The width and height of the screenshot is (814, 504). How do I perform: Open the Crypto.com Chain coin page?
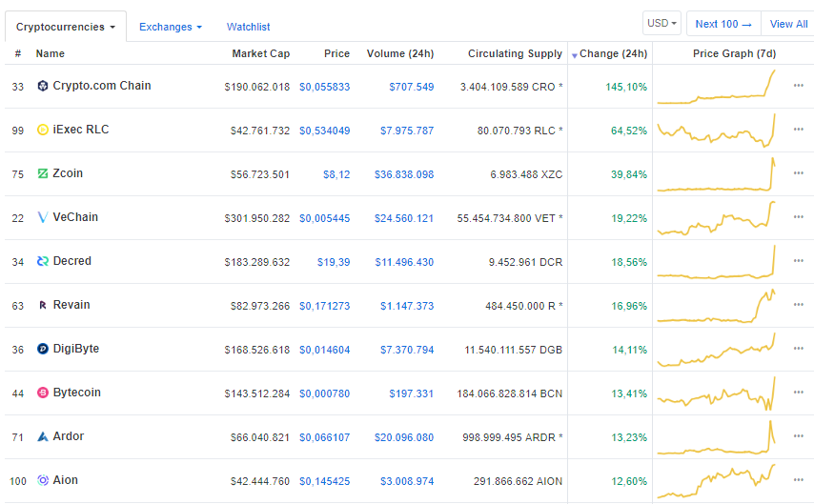[102, 86]
